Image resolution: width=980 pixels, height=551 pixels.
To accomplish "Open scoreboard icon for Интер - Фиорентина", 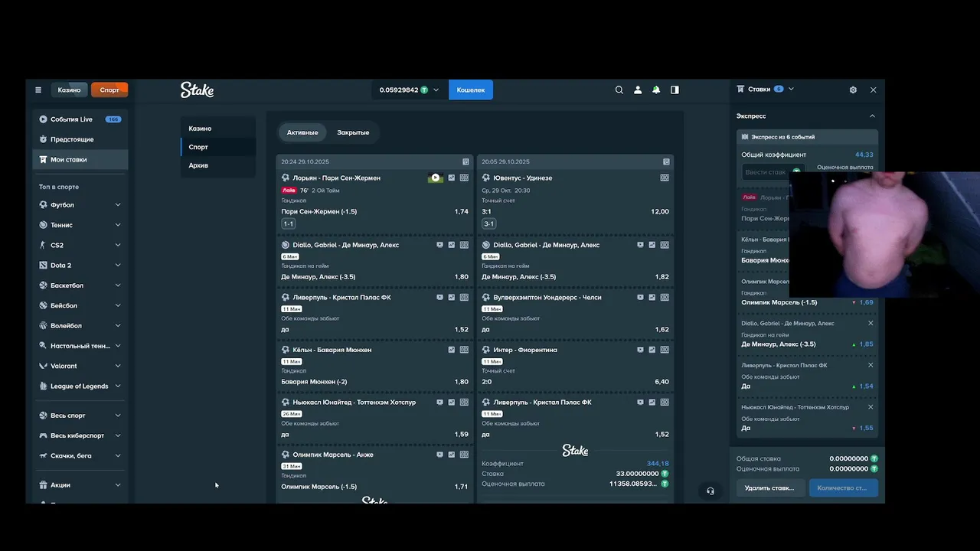I will pos(665,350).
